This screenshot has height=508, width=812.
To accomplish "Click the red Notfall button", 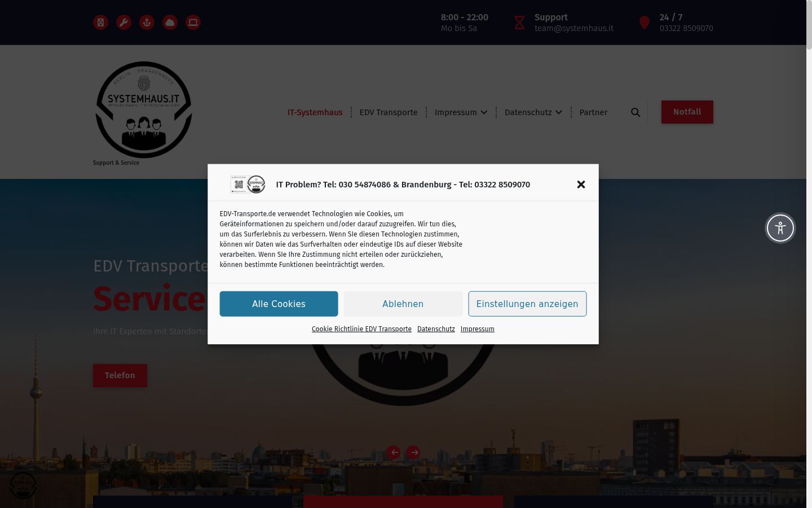I will coord(687,112).
